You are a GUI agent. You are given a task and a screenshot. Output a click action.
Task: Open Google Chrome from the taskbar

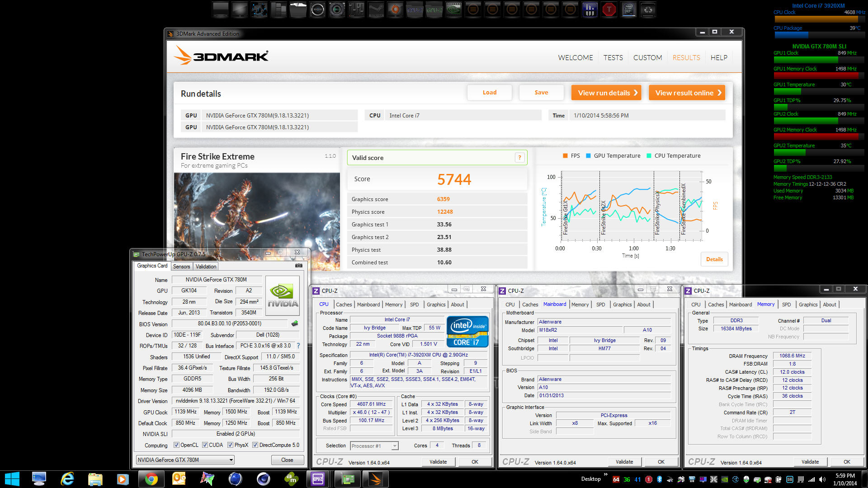[151, 479]
